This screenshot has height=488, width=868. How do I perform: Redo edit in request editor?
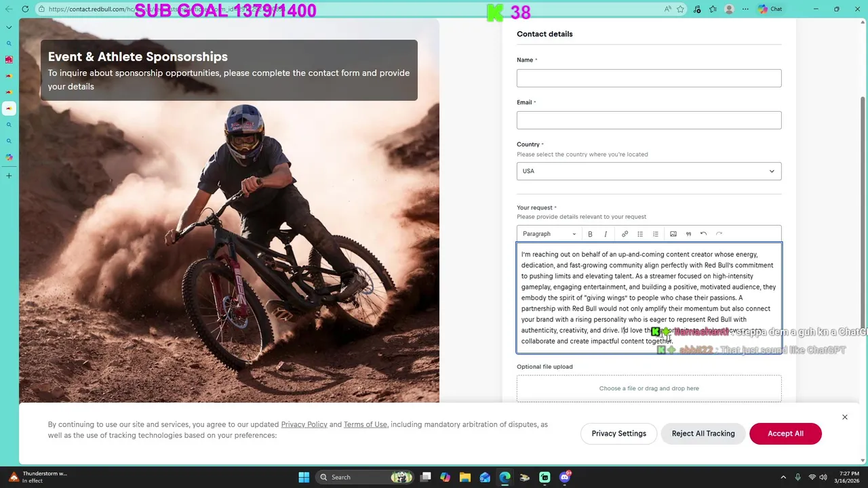click(719, 234)
